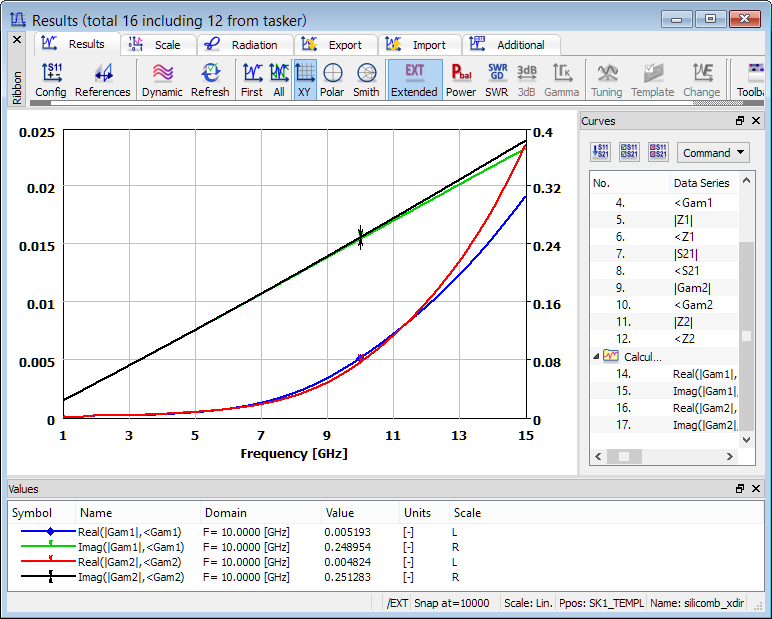Open the Smith chart view
The image size is (772, 619).
[366, 79]
